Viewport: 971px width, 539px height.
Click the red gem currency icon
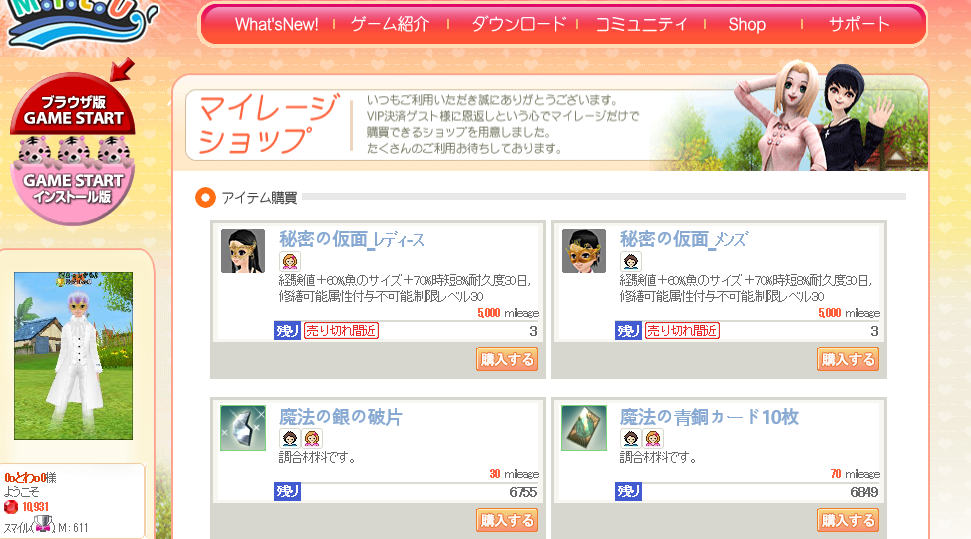pos(11,507)
